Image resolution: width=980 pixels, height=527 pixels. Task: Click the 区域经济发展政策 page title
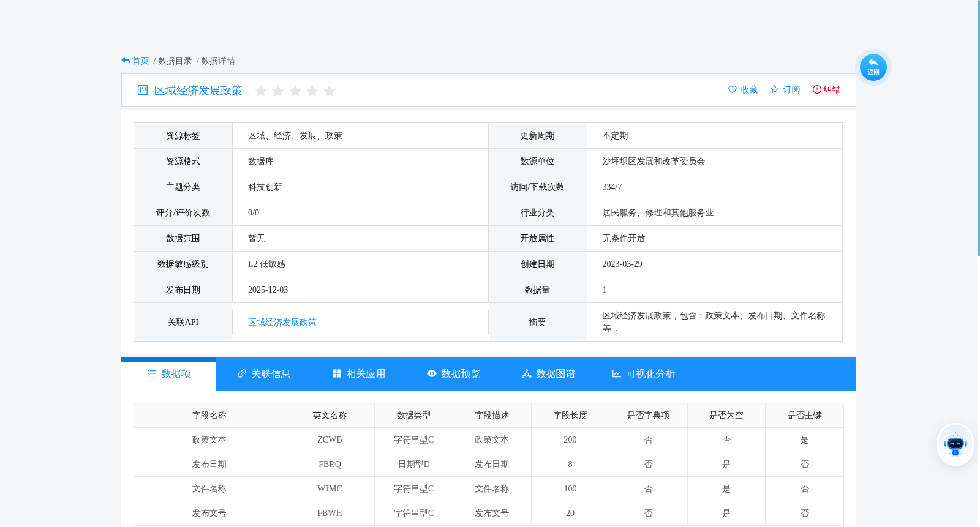(x=198, y=91)
